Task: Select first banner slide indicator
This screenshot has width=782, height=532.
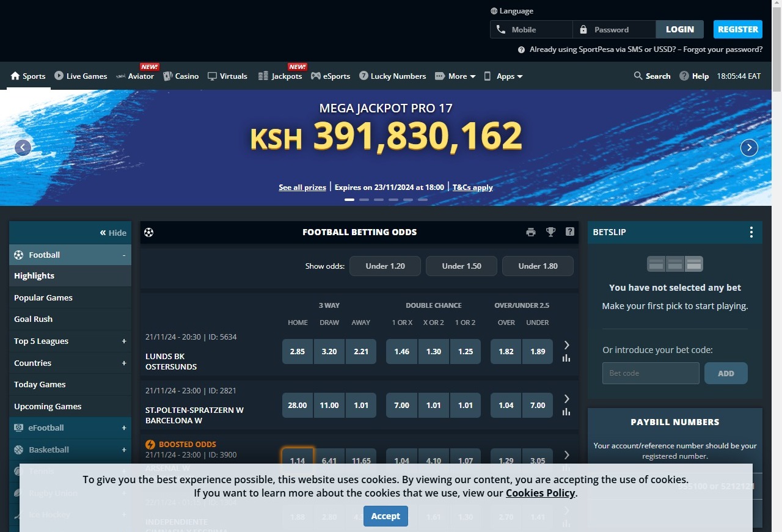Action: click(x=349, y=200)
